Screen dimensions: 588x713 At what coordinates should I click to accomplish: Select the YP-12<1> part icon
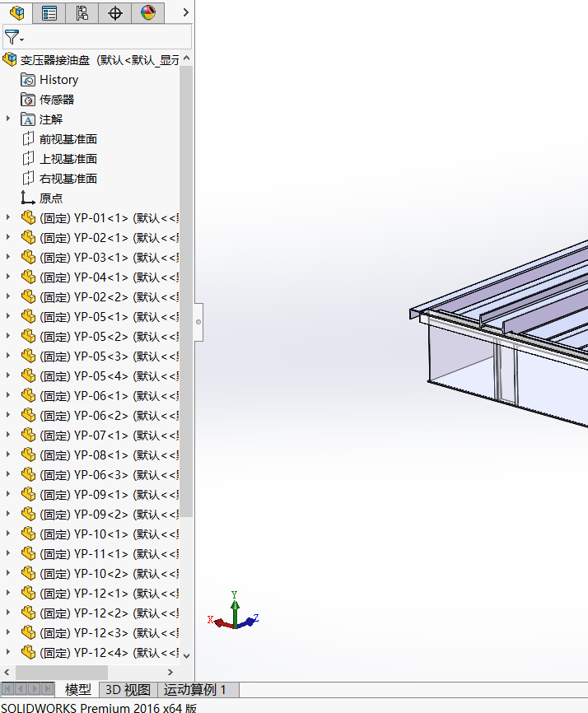[x=28, y=594]
